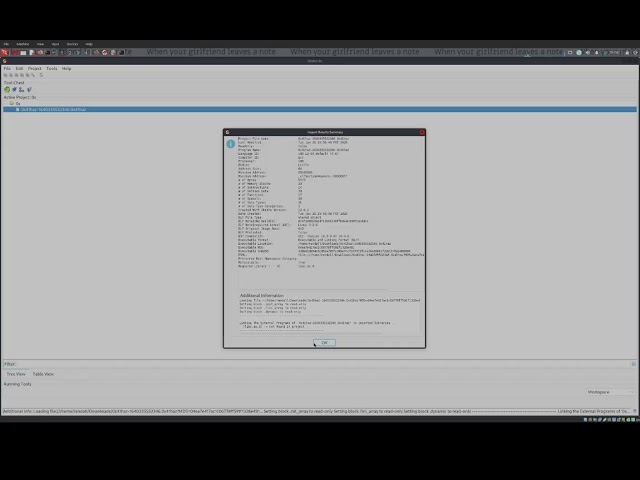The image size is (640, 480).
Task: Launch the green dragon CodeBrowser tool
Action: pos(7,89)
